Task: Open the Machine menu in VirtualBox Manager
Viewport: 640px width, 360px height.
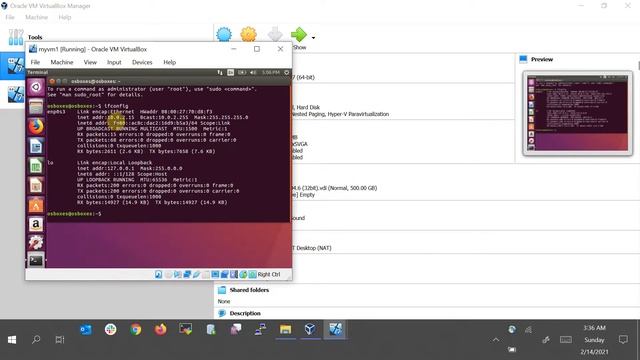Action: tap(36, 17)
